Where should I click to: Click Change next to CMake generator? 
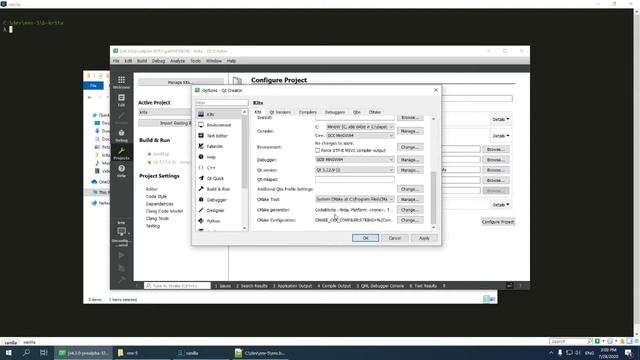[x=410, y=210]
